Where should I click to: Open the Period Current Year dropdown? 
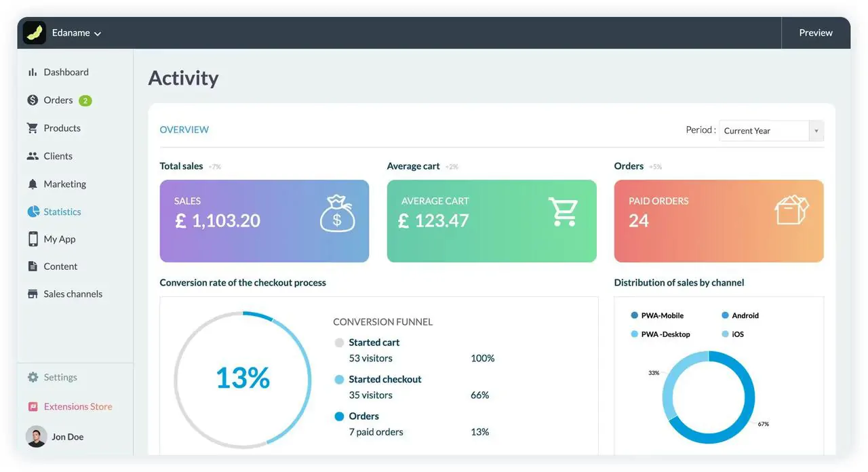click(x=771, y=131)
